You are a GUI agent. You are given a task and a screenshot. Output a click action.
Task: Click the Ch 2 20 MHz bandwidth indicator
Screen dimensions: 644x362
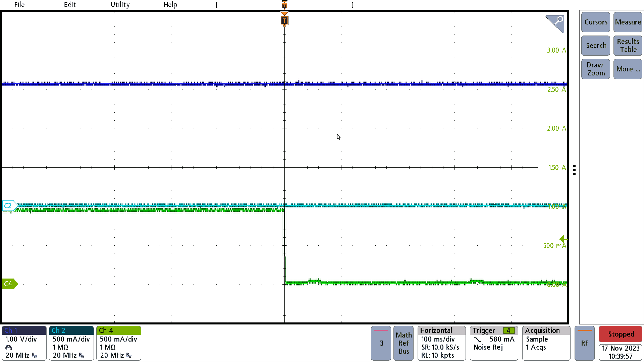[68, 355]
